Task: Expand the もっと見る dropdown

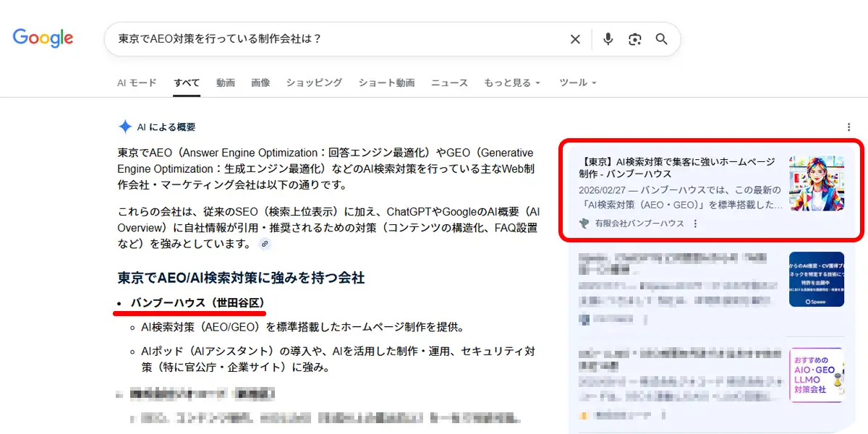Action: 513,82
